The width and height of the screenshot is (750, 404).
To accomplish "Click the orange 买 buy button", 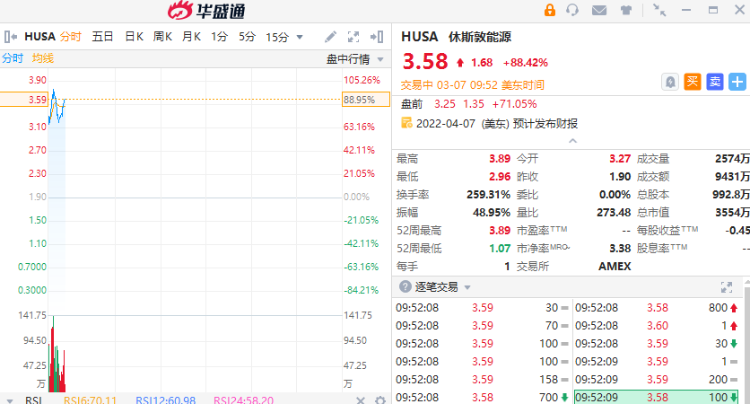I will 692,82.
